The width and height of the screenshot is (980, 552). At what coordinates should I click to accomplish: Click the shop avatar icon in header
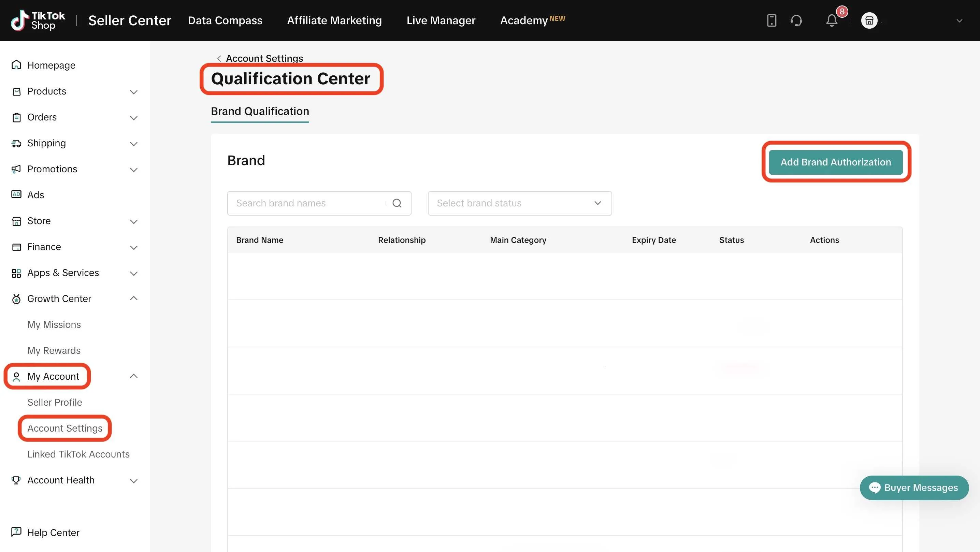869,20
